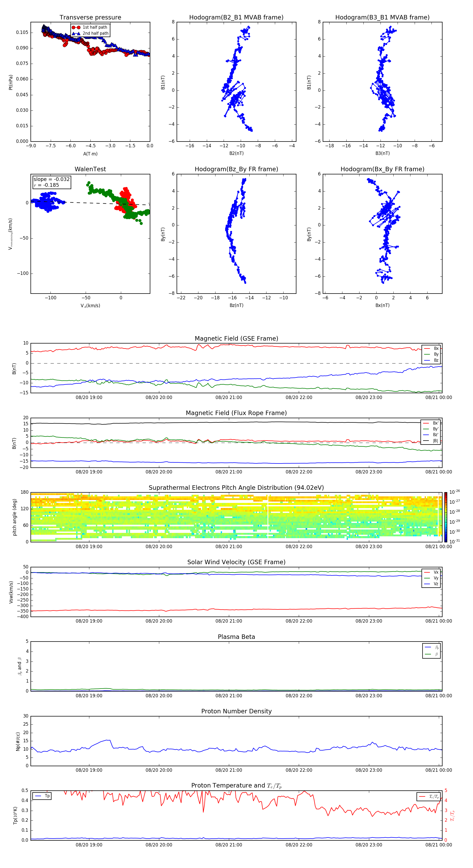Click the "Hodogram(Bx_By FR frame)" title

click(382, 169)
